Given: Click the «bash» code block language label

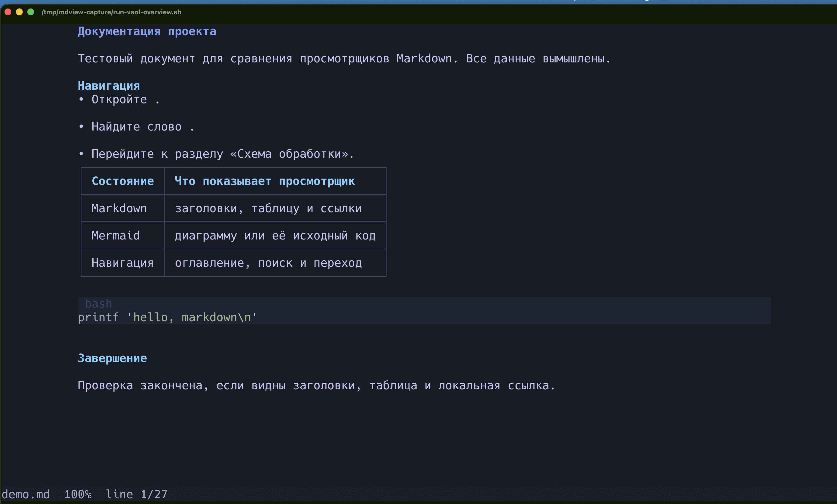Looking at the screenshot, I should [98, 303].
